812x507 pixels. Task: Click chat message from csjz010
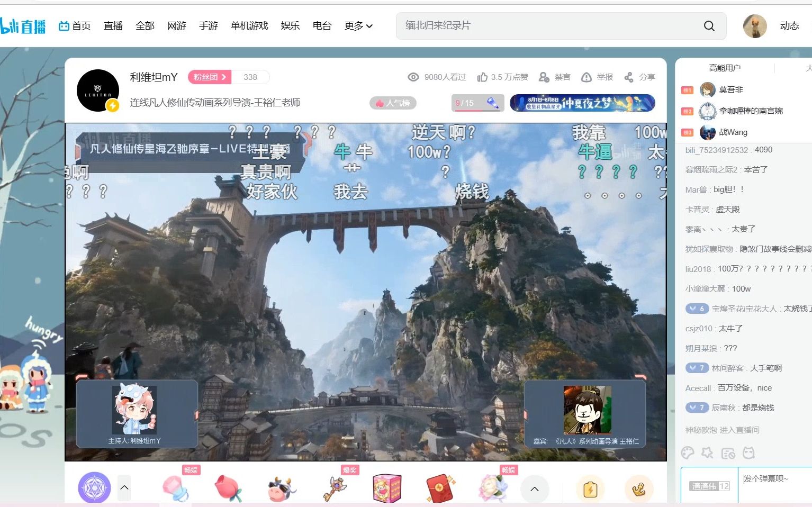coord(714,329)
